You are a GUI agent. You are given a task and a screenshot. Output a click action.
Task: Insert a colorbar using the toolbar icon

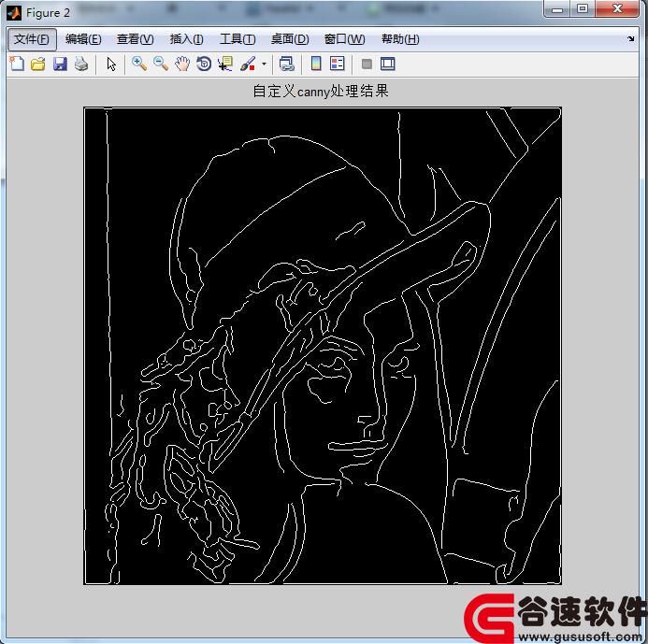[316, 64]
